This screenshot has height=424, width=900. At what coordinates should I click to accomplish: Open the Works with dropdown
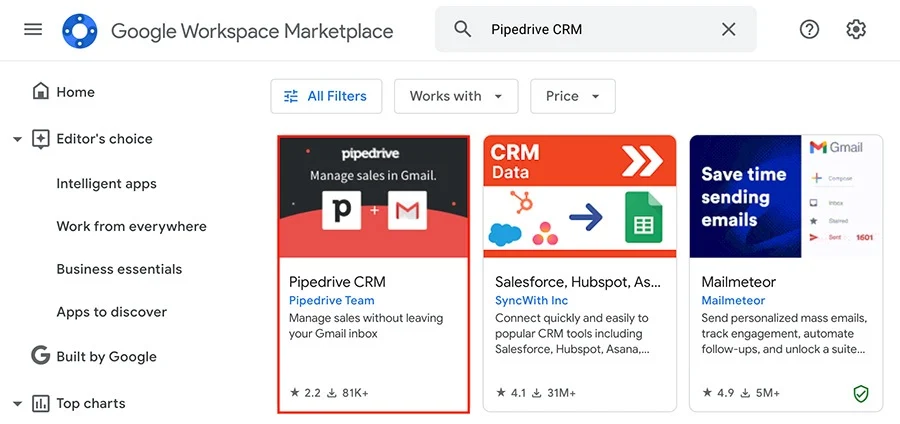[456, 96]
